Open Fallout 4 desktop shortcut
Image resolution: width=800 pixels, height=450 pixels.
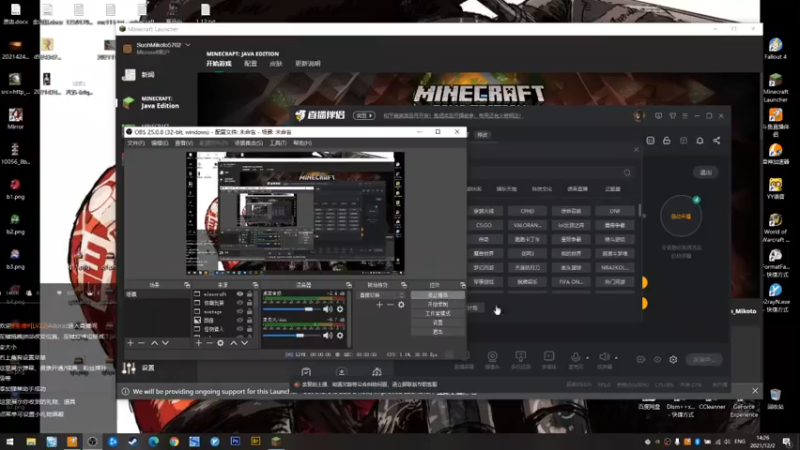click(776, 48)
